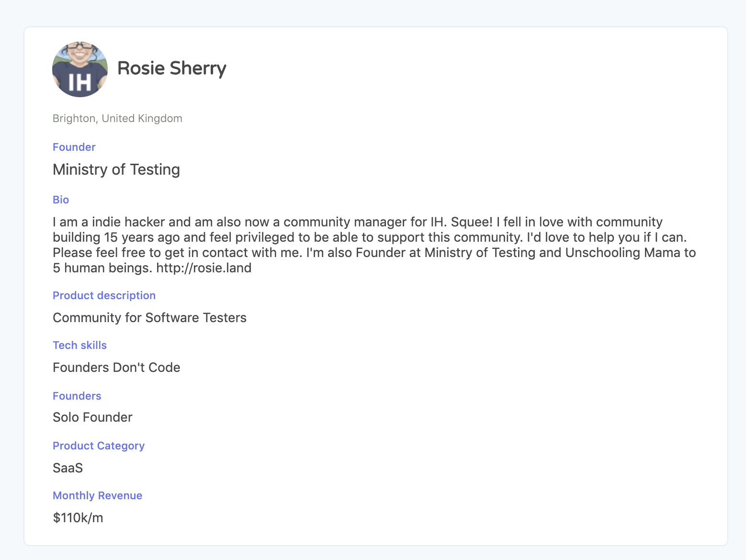
Task: Select the Founders Don't Code value
Action: 116,368
